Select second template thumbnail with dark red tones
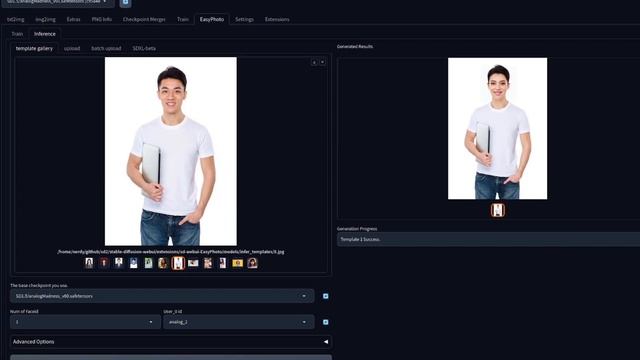640x360 pixels. pyautogui.click(x=104, y=263)
